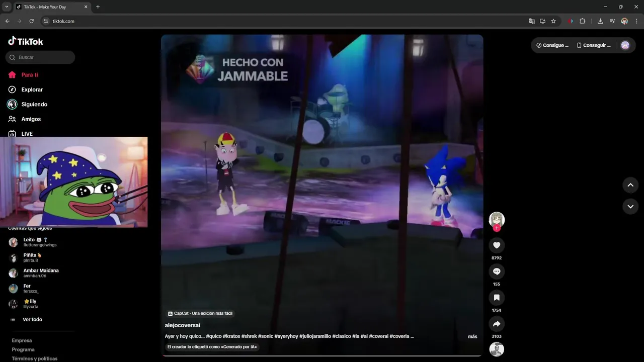Open Chrome profile avatar
644x362 pixels.
624,21
